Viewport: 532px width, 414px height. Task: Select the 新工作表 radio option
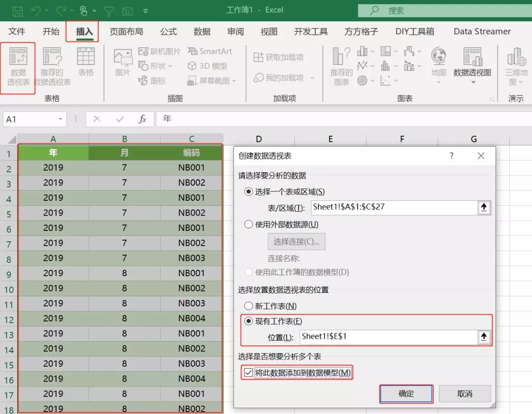[248, 306]
